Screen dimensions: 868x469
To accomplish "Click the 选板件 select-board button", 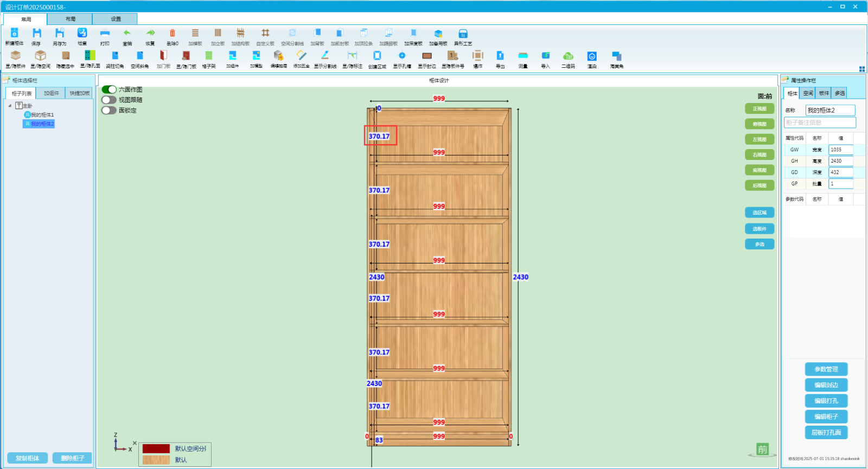I will pos(759,229).
